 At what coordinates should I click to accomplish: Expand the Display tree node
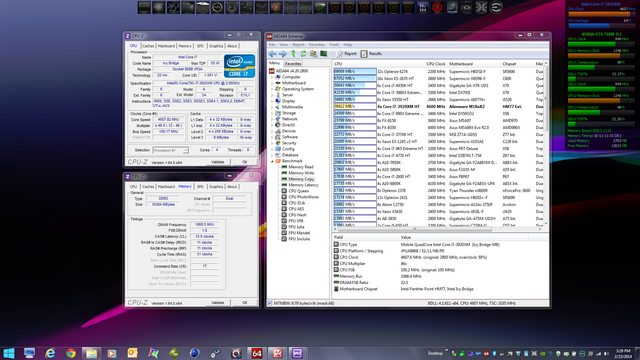coord(272,101)
